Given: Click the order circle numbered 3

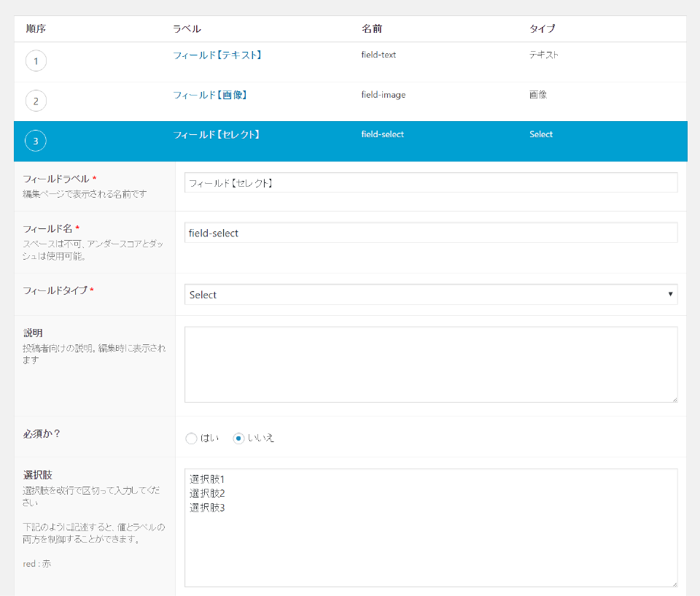Looking at the screenshot, I should (x=36, y=141).
